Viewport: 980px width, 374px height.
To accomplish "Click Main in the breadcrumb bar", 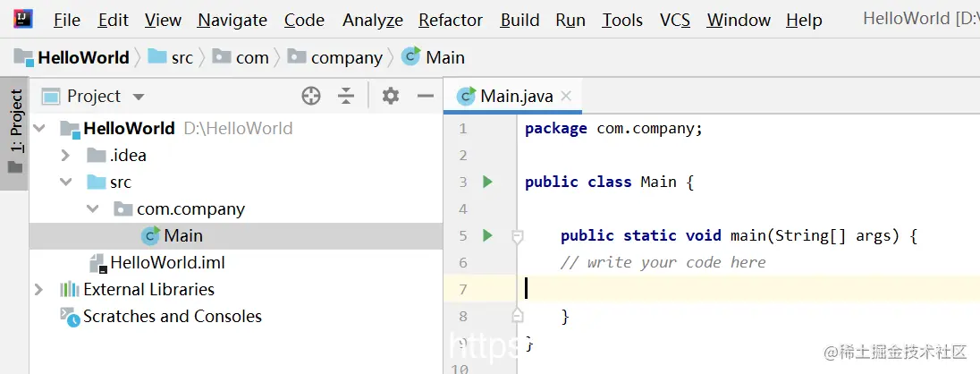I will click(433, 57).
